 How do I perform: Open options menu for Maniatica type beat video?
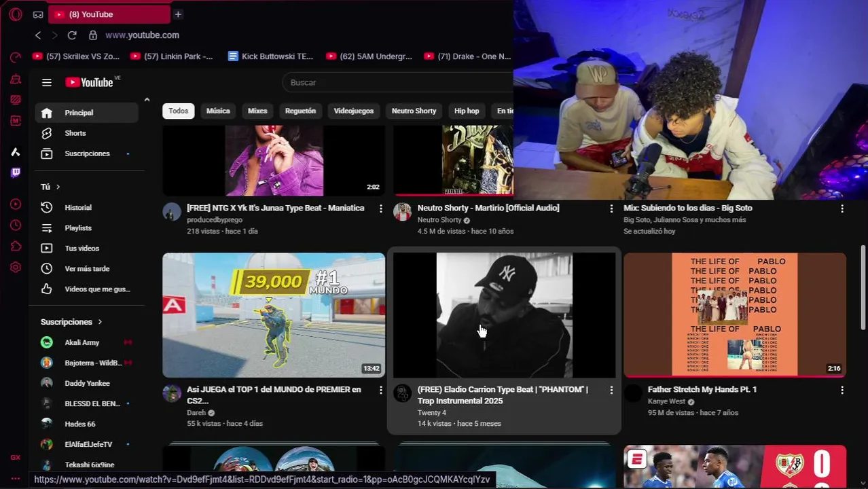(x=380, y=209)
